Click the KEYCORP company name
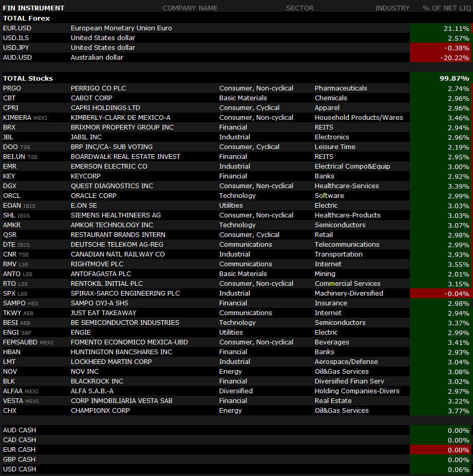The height and width of the screenshot is (476, 473). point(85,176)
